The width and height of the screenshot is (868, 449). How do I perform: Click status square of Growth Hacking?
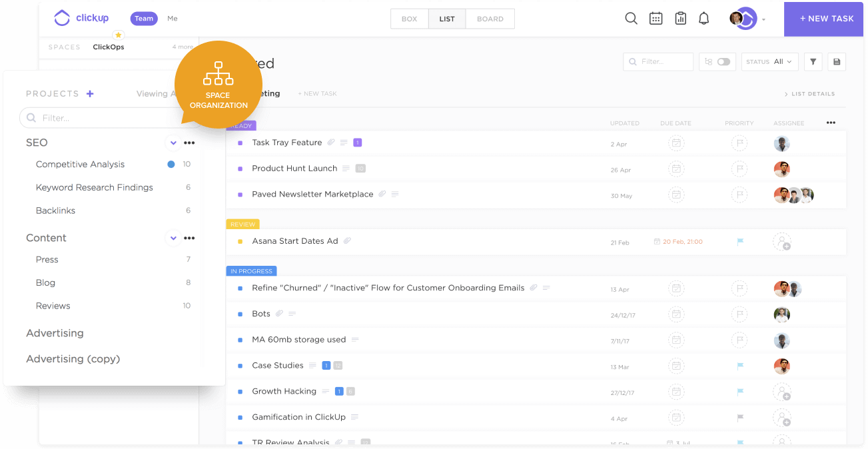pyautogui.click(x=240, y=392)
